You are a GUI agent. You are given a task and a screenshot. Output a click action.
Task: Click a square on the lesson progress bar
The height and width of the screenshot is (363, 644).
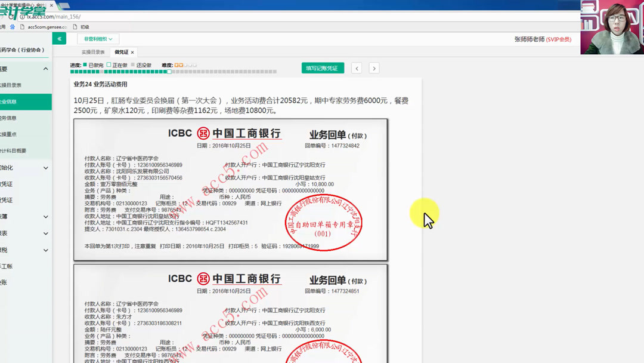click(119, 71)
